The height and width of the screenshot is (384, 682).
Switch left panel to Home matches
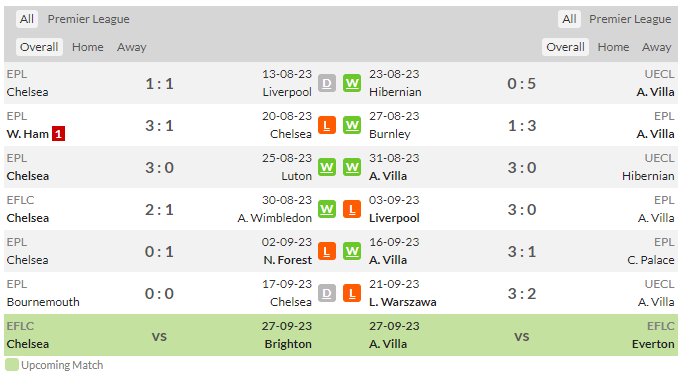88,47
